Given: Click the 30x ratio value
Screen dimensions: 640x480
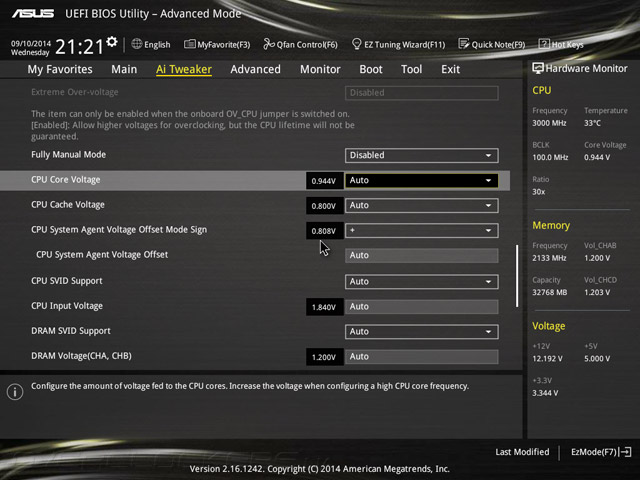Looking at the screenshot, I should point(538,191).
